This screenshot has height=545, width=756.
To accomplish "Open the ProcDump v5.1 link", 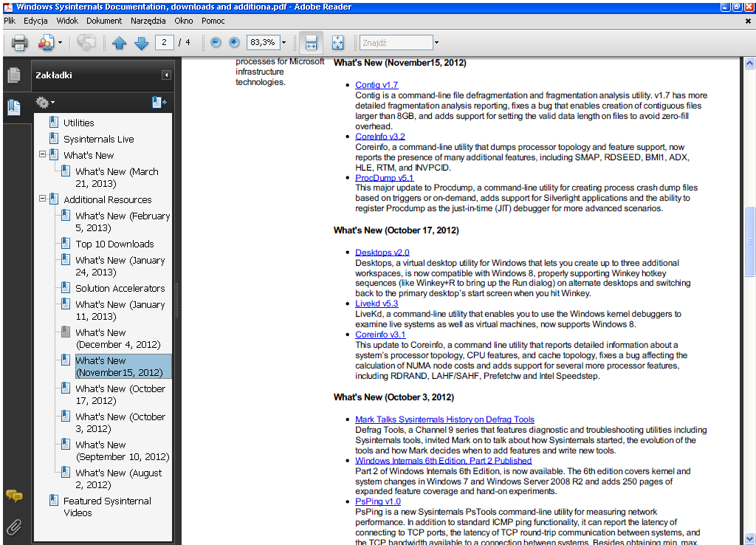I will [384, 177].
